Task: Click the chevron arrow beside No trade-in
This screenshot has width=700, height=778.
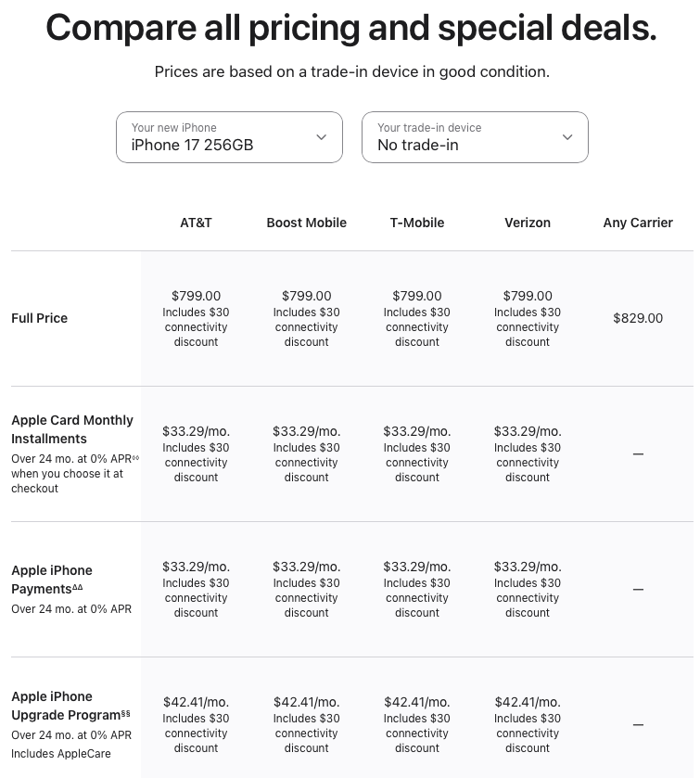Action: 567,137
